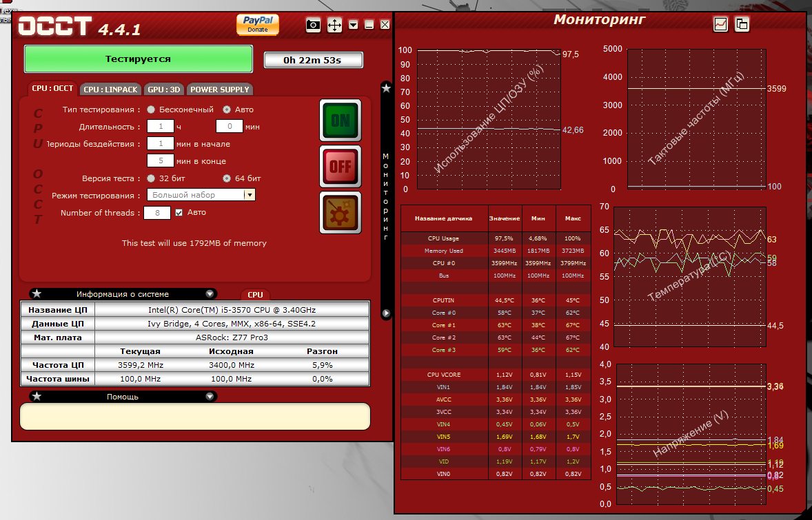Click the Number of threads field

point(157,213)
